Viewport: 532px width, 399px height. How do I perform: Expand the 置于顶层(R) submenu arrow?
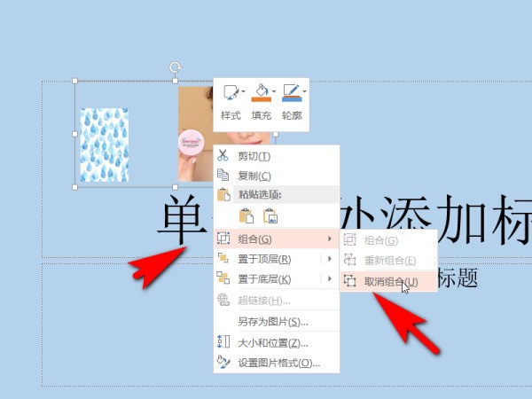pos(330,259)
